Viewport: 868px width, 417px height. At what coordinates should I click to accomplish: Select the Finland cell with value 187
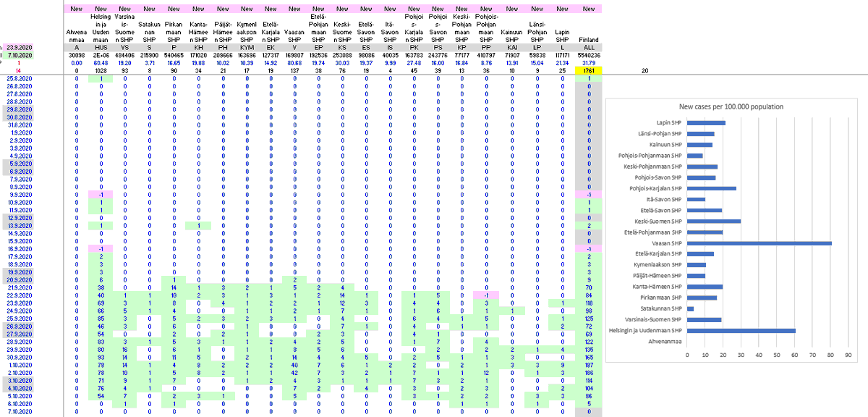590,365
